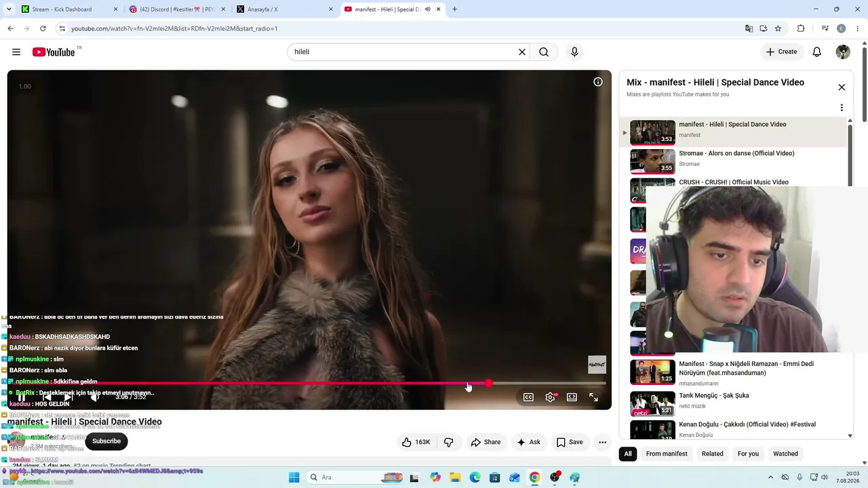The image size is (868, 488).
Task: Run the search with the magnifier button
Action: (544, 52)
